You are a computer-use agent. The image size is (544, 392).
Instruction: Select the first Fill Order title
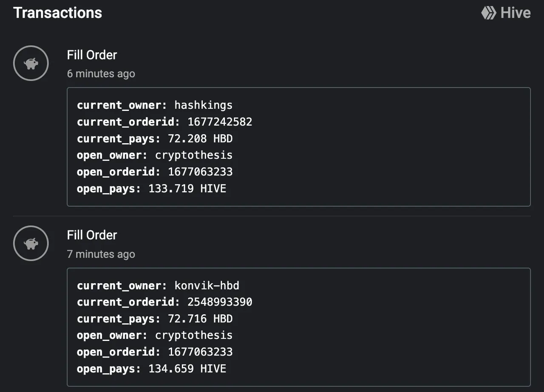click(x=92, y=55)
